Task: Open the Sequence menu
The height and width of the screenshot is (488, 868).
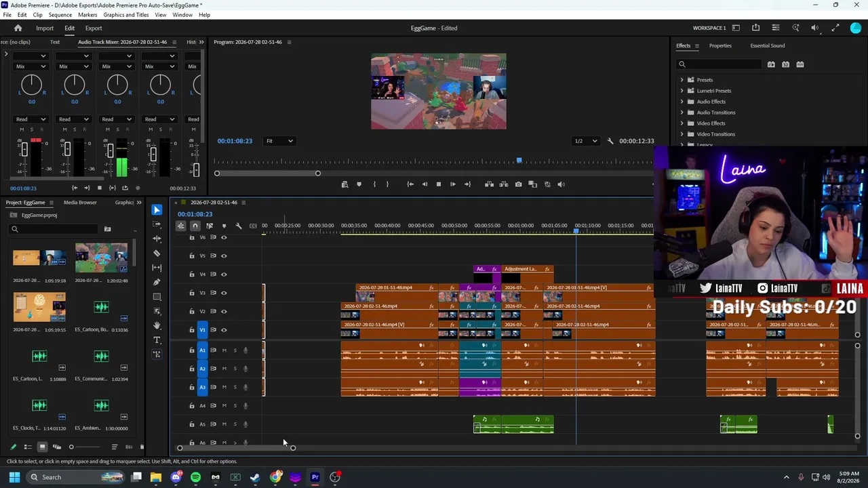Action: pos(60,15)
